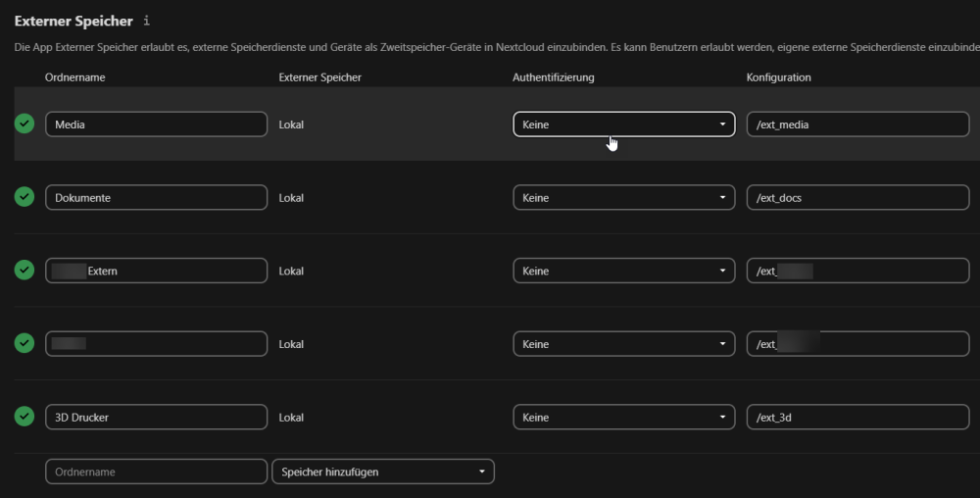
Task: Click Lokal text in 3D Drucker row
Action: [291, 417]
